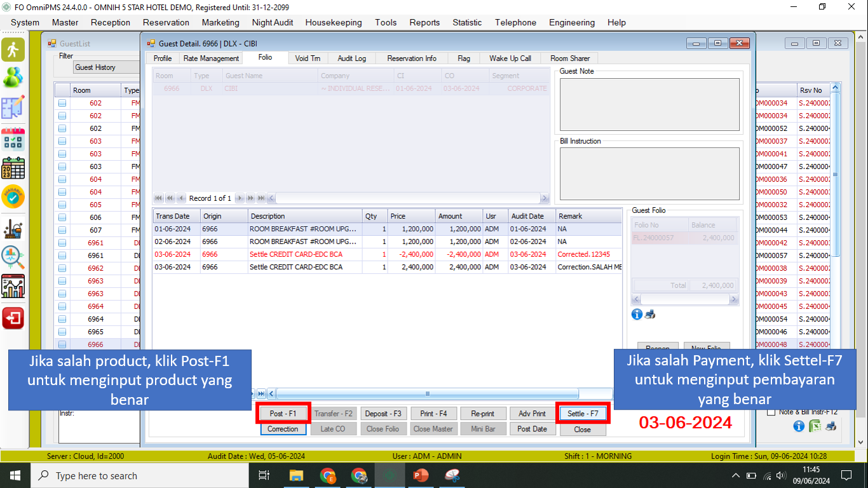Click the left arrow of top grid scrollbar

pyautogui.click(x=271, y=198)
